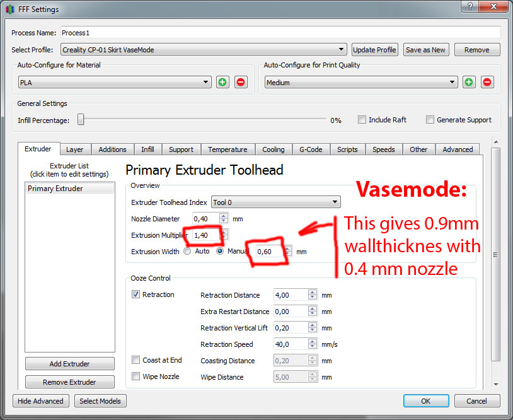The width and height of the screenshot is (513, 420).
Task: Add print quality with green plus icon
Action: pyautogui.click(x=469, y=82)
